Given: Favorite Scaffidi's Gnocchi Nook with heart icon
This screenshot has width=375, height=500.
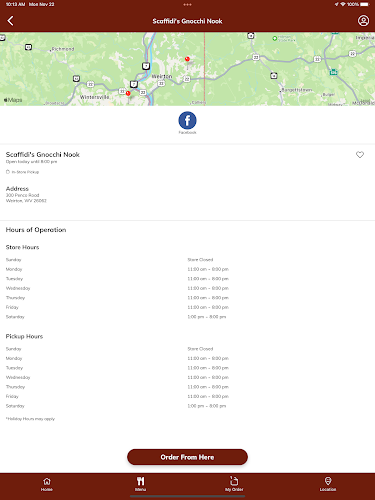Looking at the screenshot, I should [x=360, y=155].
